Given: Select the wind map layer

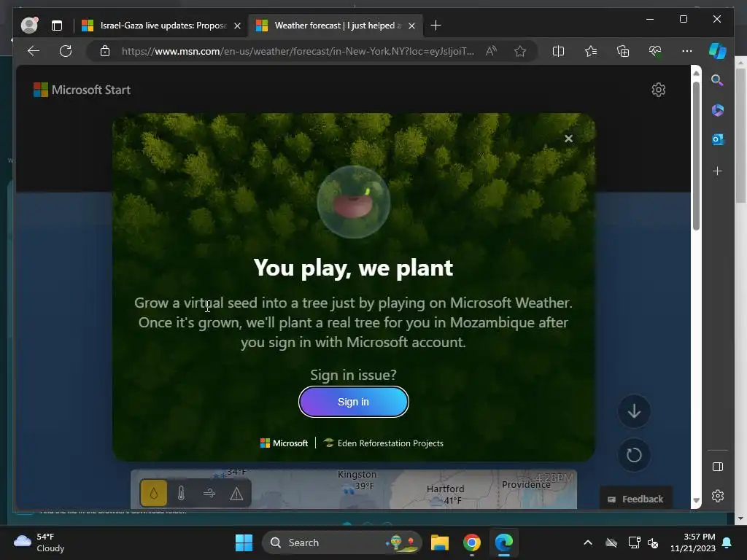Looking at the screenshot, I should pyautogui.click(x=209, y=493).
